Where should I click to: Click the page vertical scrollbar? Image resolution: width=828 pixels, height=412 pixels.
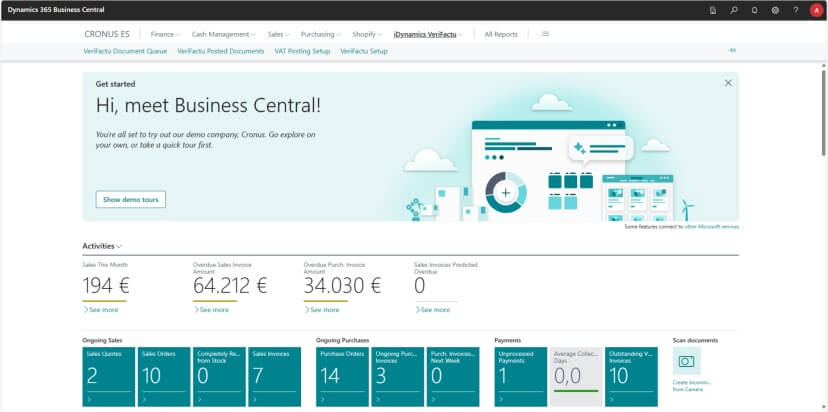tap(823, 111)
